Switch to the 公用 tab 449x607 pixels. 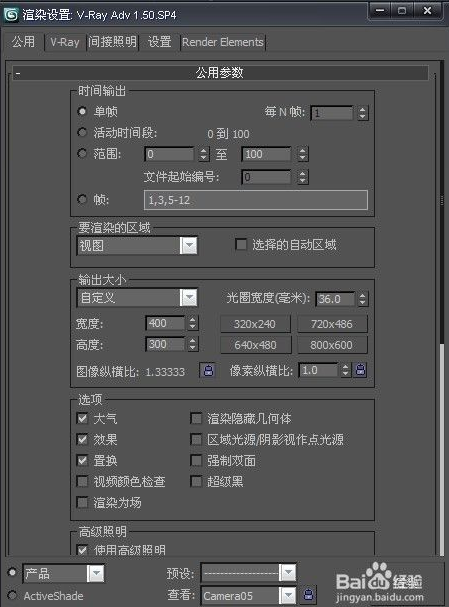click(23, 41)
